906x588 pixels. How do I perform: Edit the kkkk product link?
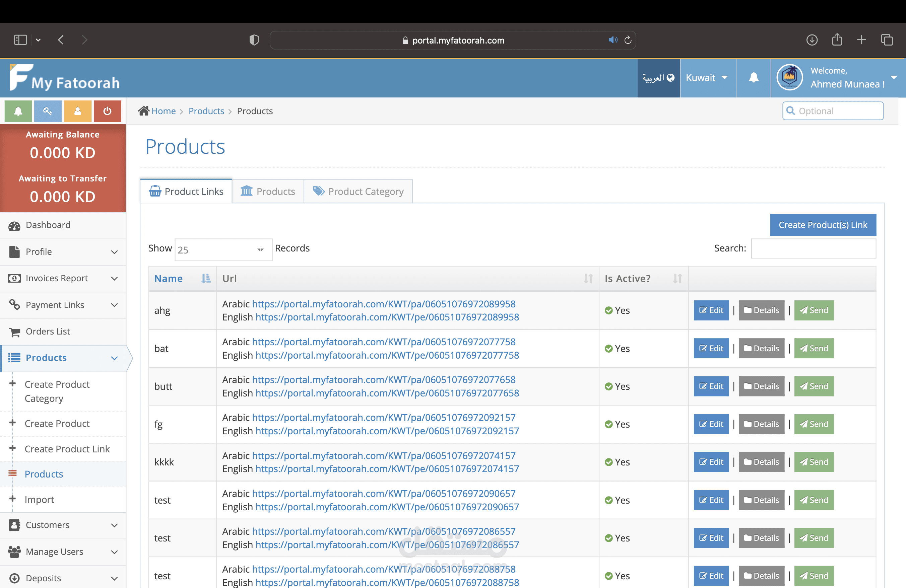click(711, 462)
